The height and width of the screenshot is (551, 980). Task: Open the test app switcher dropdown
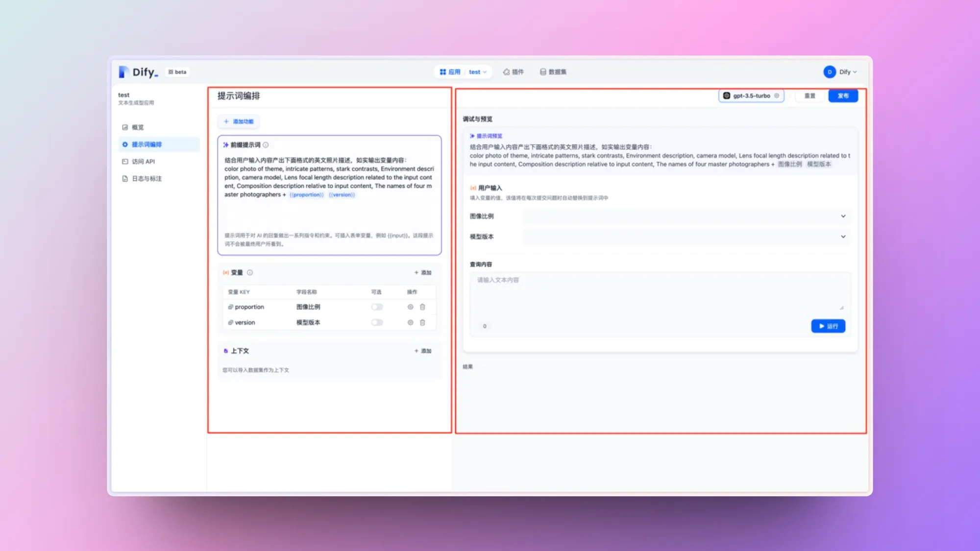[x=477, y=72]
